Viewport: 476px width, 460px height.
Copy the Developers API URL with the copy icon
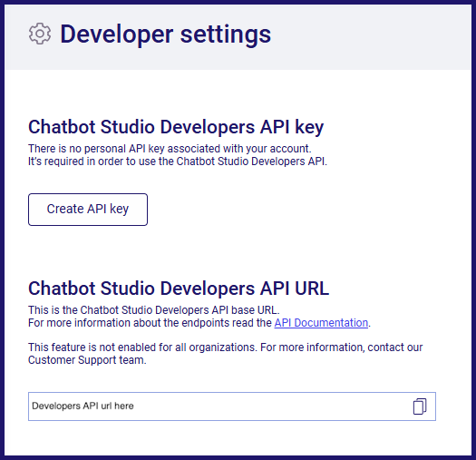coord(420,406)
